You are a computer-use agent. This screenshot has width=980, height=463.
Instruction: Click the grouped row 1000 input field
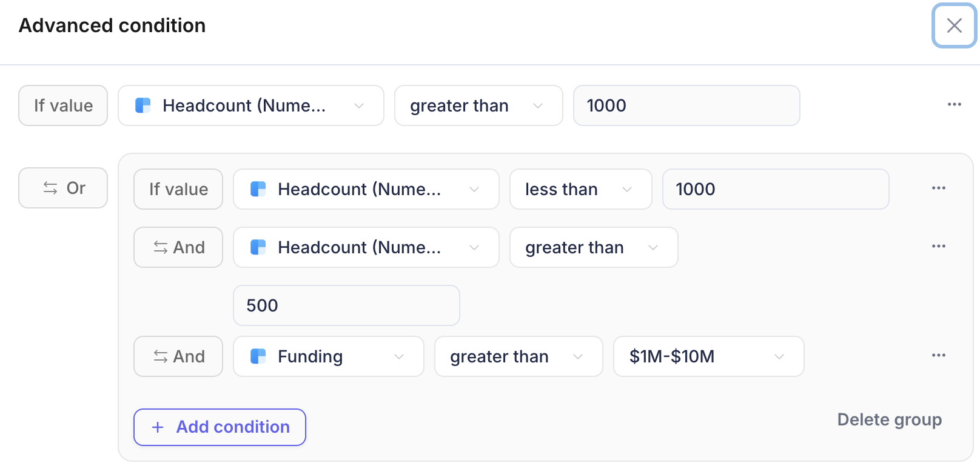coord(776,189)
